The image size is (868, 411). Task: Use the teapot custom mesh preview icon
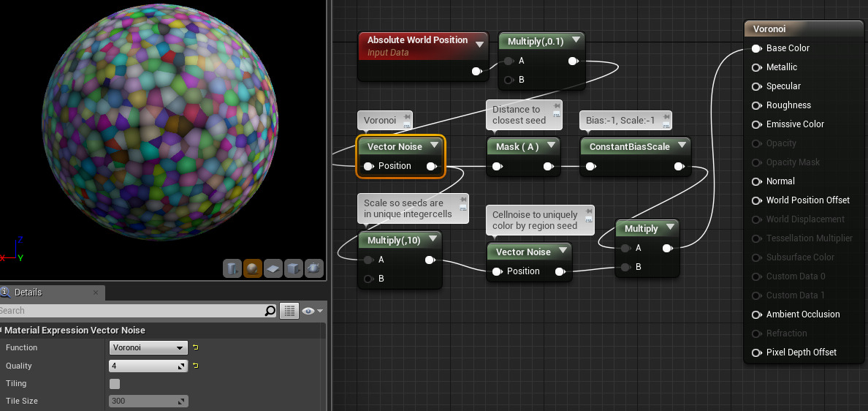(x=314, y=268)
